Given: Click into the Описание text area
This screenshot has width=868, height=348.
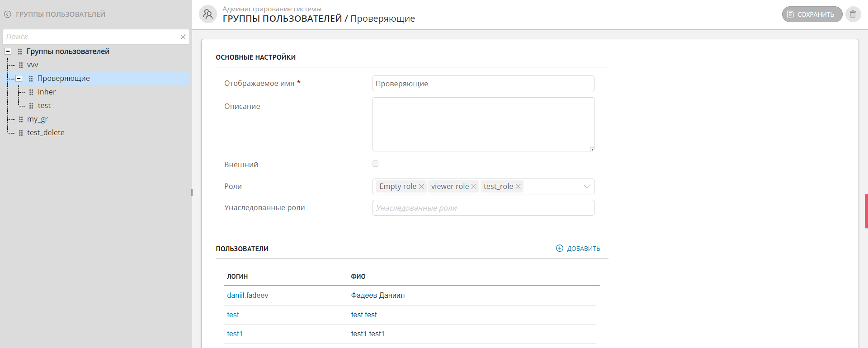Looking at the screenshot, I should (x=483, y=124).
